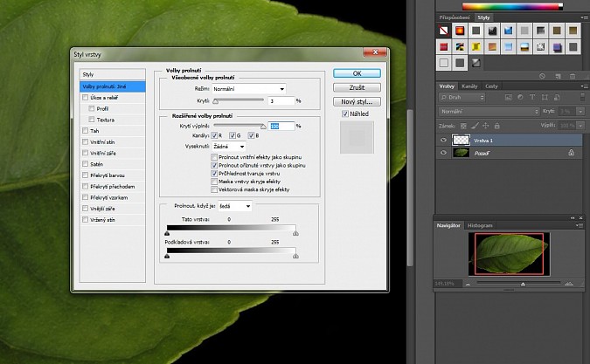Click Tato vrstva white slider handle
590x364 pixels.
tap(295, 233)
